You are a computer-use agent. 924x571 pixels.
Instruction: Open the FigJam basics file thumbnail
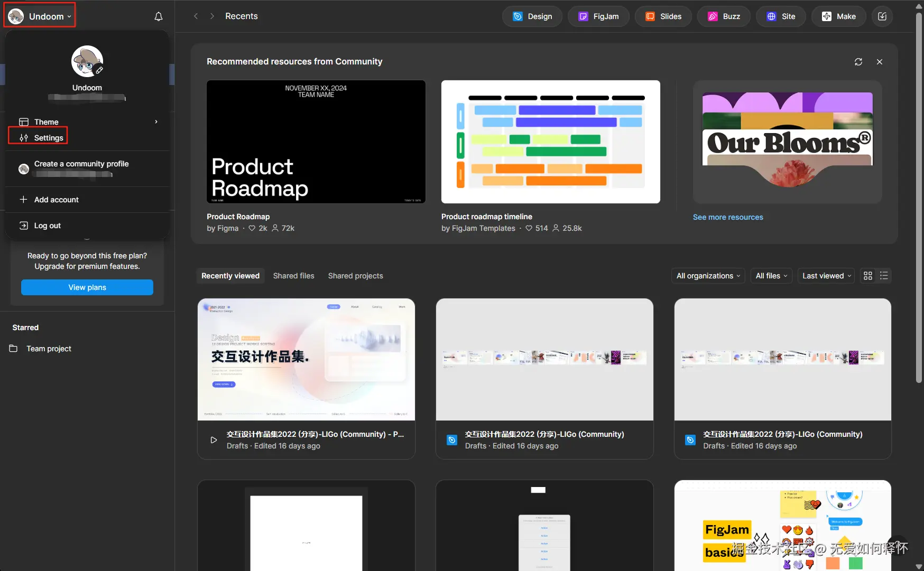[783, 526]
